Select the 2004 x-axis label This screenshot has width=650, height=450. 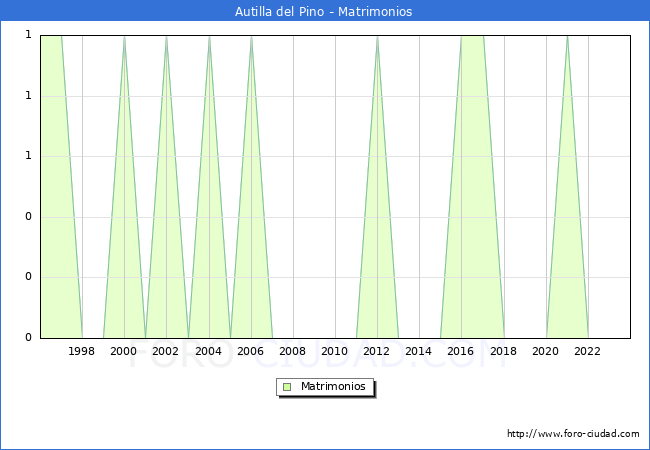point(208,351)
